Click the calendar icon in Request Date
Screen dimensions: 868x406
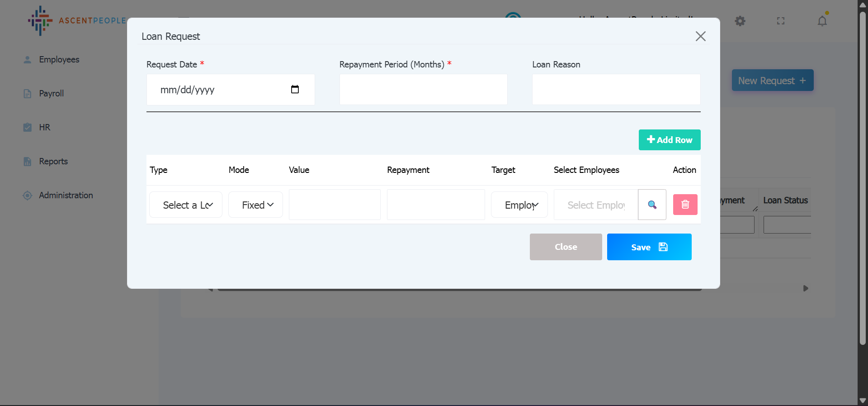pos(295,90)
